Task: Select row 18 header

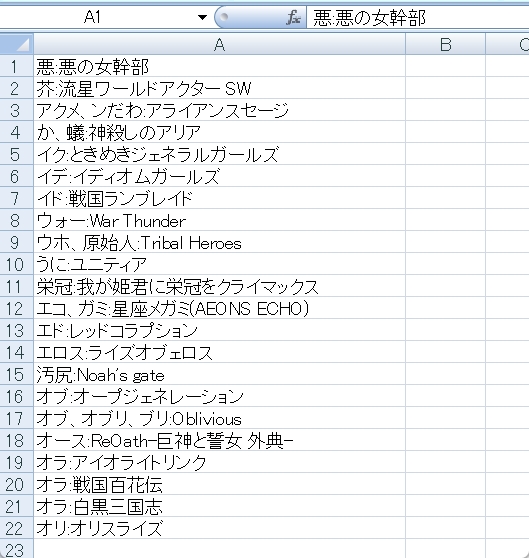Action: pos(16,440)
